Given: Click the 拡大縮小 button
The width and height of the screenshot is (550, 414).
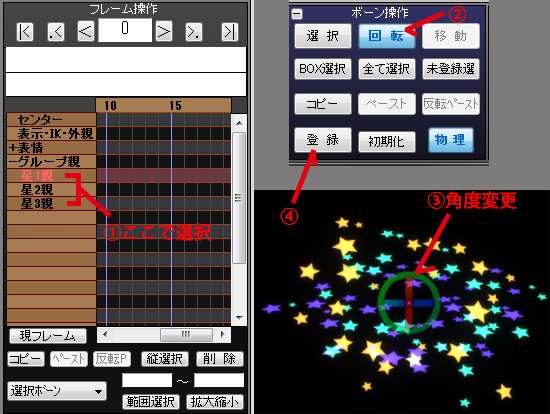Looking at the screenshot, I should tap(215, 402).
